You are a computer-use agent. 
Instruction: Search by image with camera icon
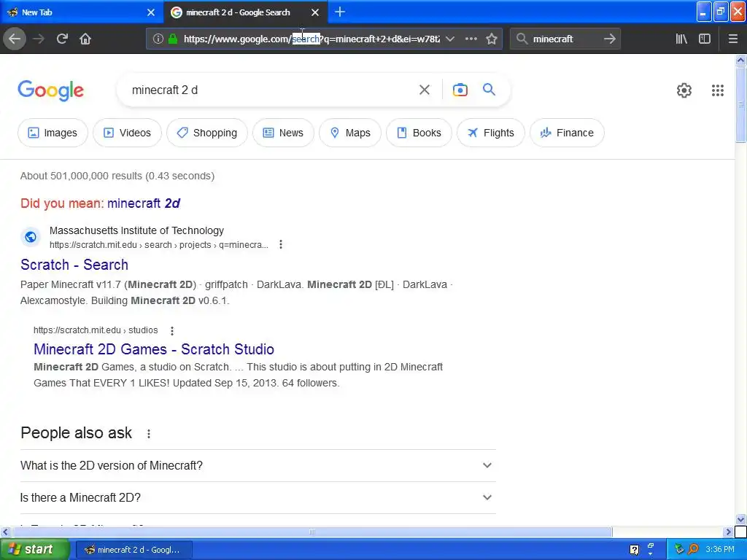pos(460,90)
